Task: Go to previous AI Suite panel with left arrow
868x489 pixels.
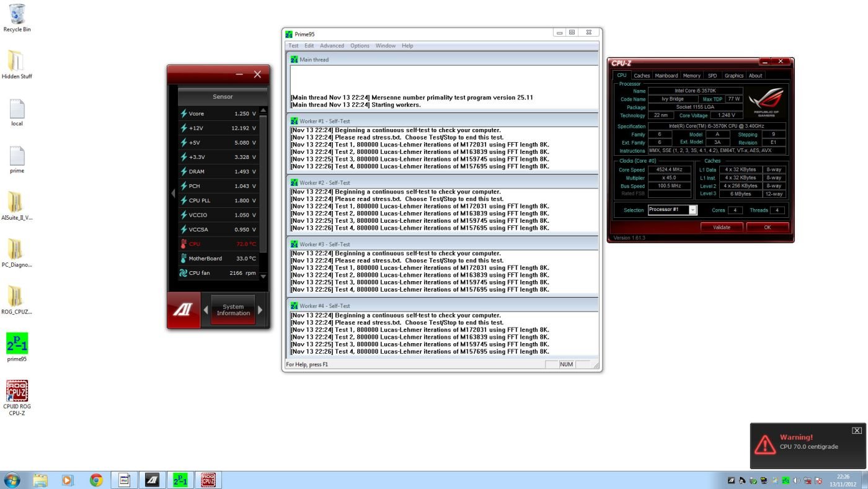Action: click(x=206, y=310)
